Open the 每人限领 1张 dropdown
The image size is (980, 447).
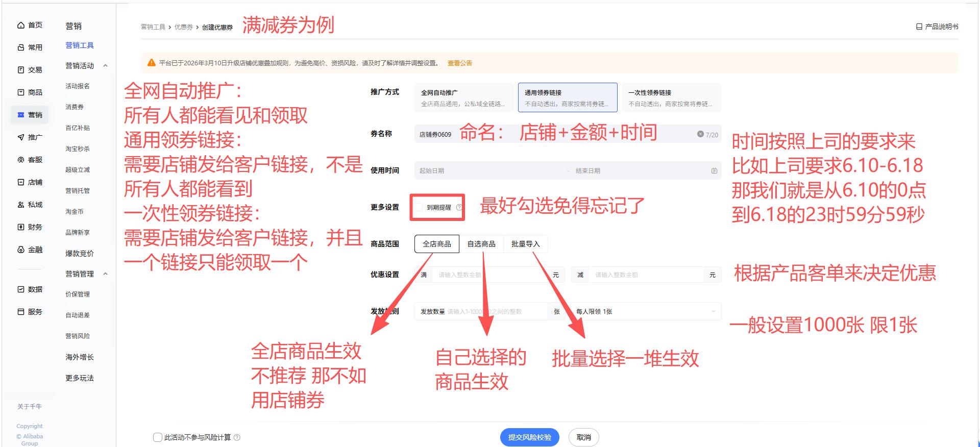click(646, 311)
